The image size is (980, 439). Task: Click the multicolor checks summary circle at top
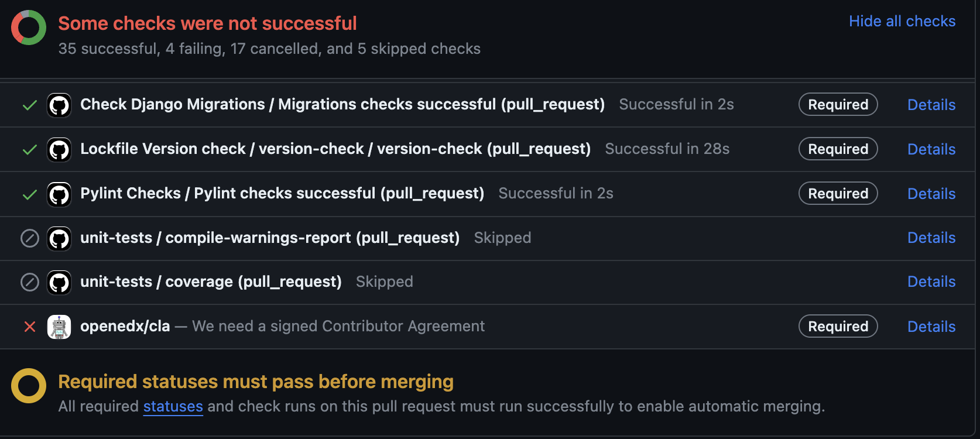[x=28, y=27]
